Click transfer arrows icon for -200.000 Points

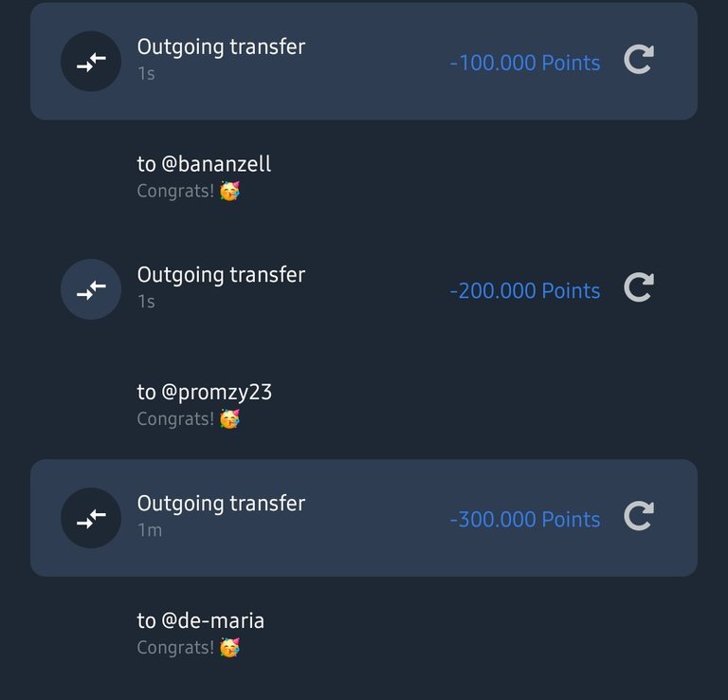[91, 289]
